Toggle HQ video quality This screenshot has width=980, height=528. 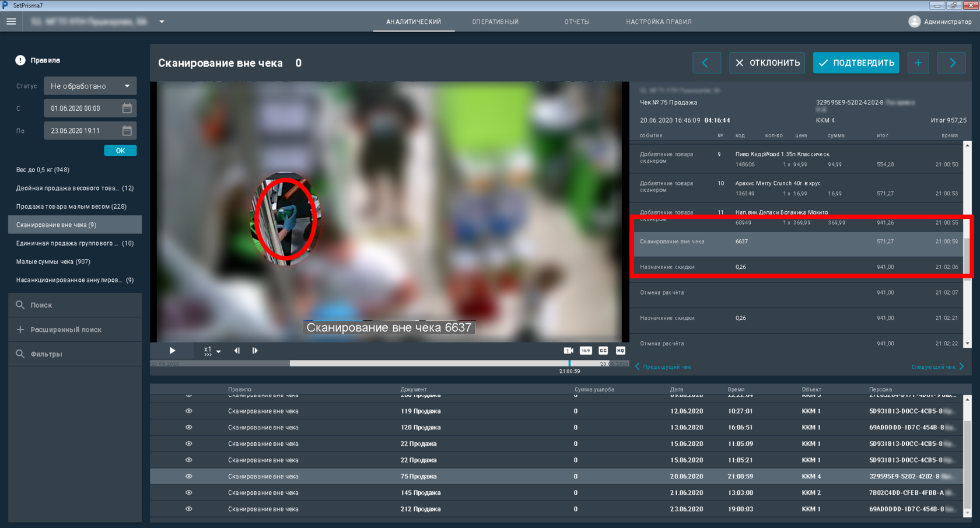coord(621,351)
